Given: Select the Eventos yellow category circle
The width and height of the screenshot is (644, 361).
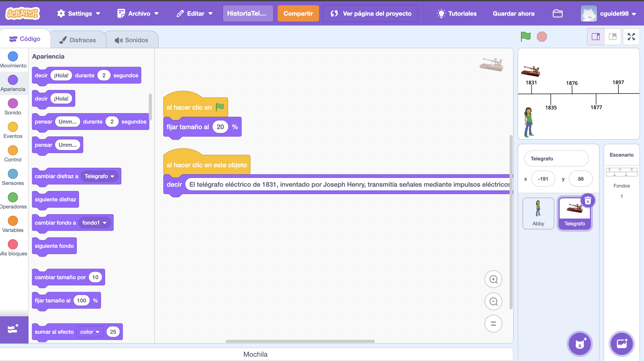Looking at the screenshot, I should [13, 127].
